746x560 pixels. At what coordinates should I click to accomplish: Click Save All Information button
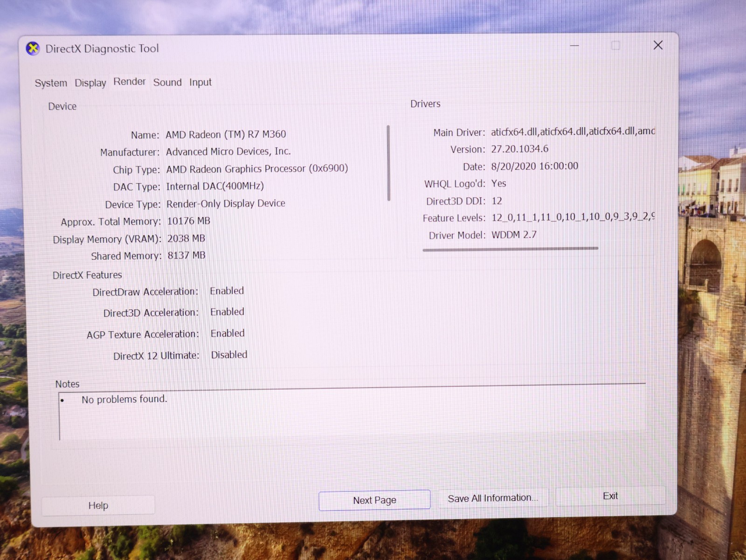pos(493,498)
